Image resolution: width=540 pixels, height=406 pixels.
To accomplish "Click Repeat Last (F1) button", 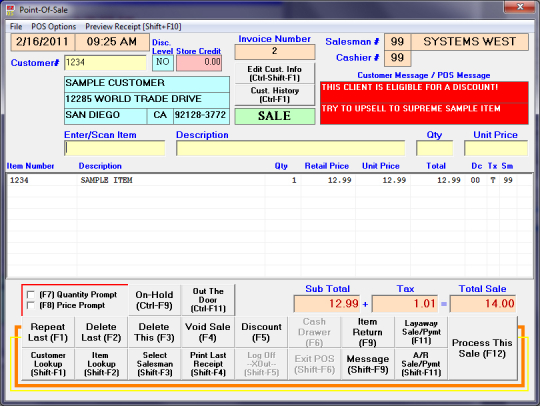I will point(48,332).
